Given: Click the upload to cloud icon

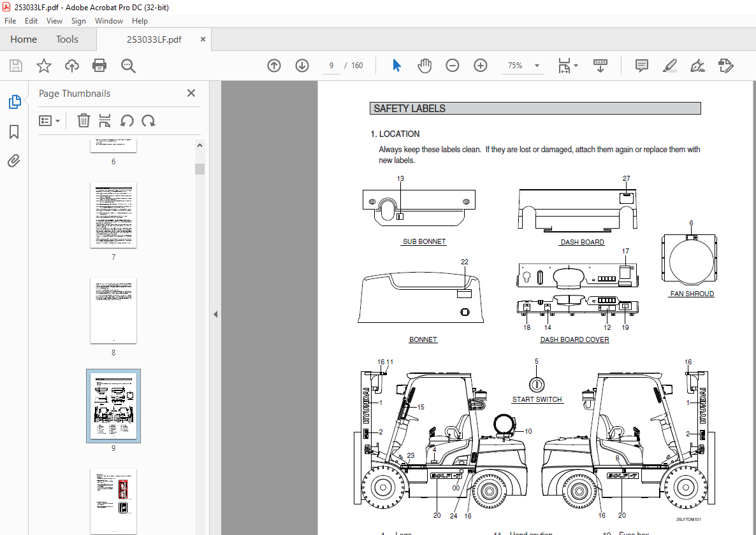Looking at the screenshot, I should (72, 66).
